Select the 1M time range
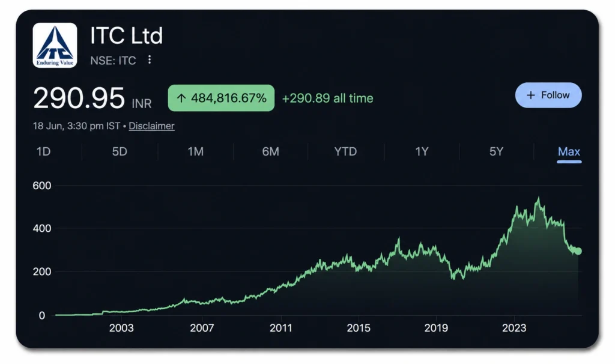The width and height of the screenshot is (615, 364). tap(195, 151)
